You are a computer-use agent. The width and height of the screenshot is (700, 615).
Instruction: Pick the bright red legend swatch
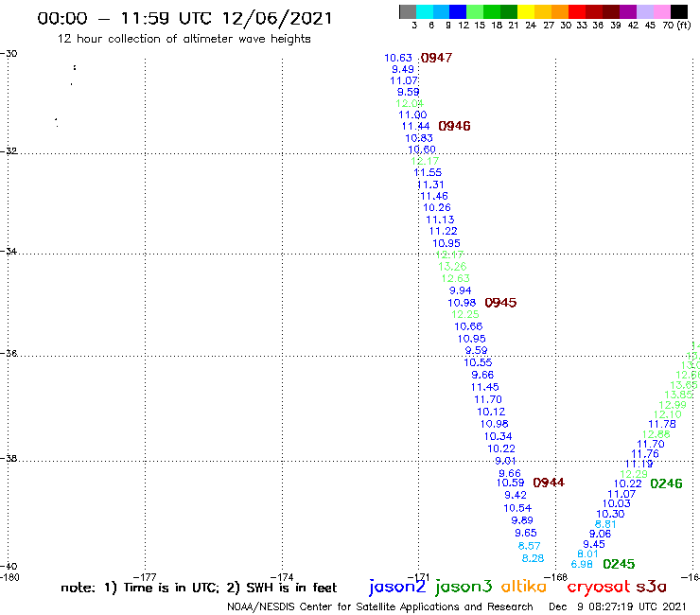coord(576,11)
